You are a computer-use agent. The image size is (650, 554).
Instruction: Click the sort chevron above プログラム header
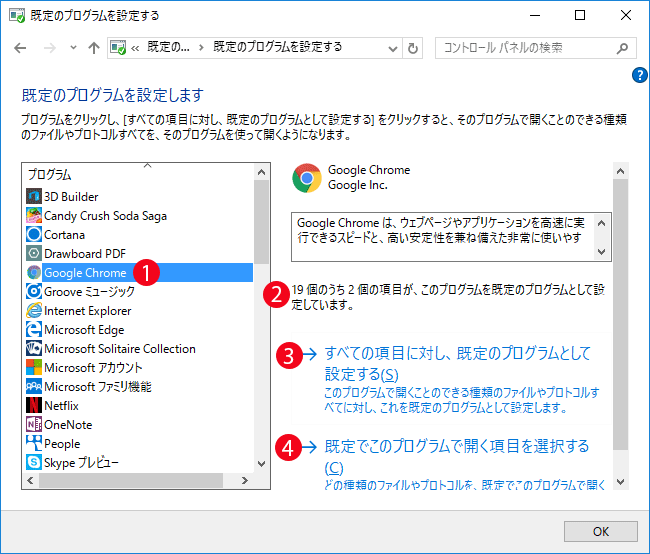[148, 165]
